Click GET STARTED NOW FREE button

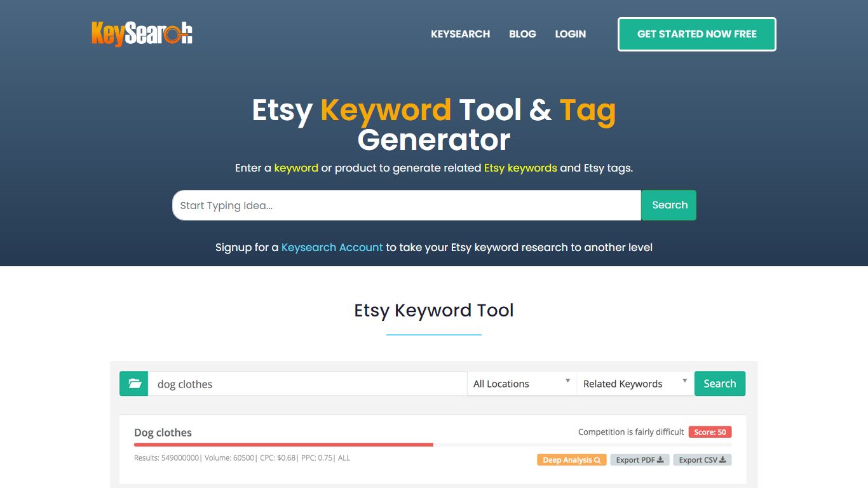(696, 34)
